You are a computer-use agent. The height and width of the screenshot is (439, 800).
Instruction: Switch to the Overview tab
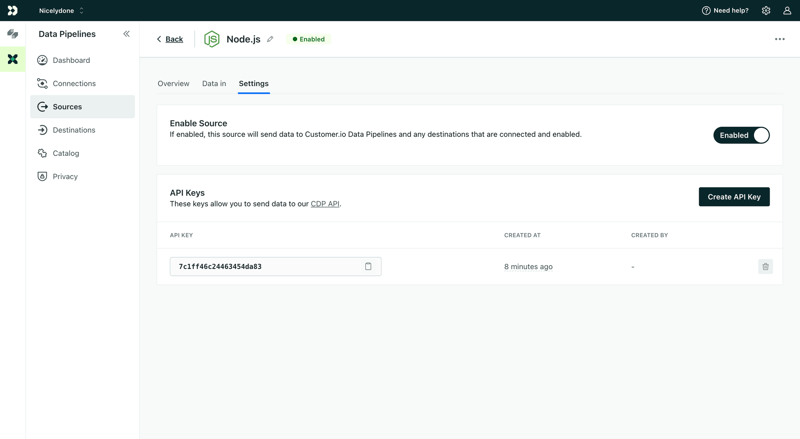[x=173, y=83]
